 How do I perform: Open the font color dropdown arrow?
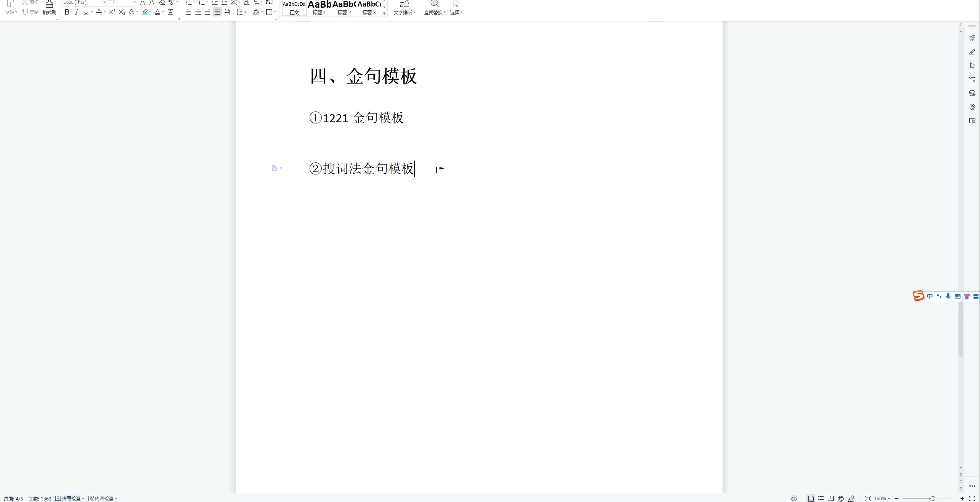point(163,12)
